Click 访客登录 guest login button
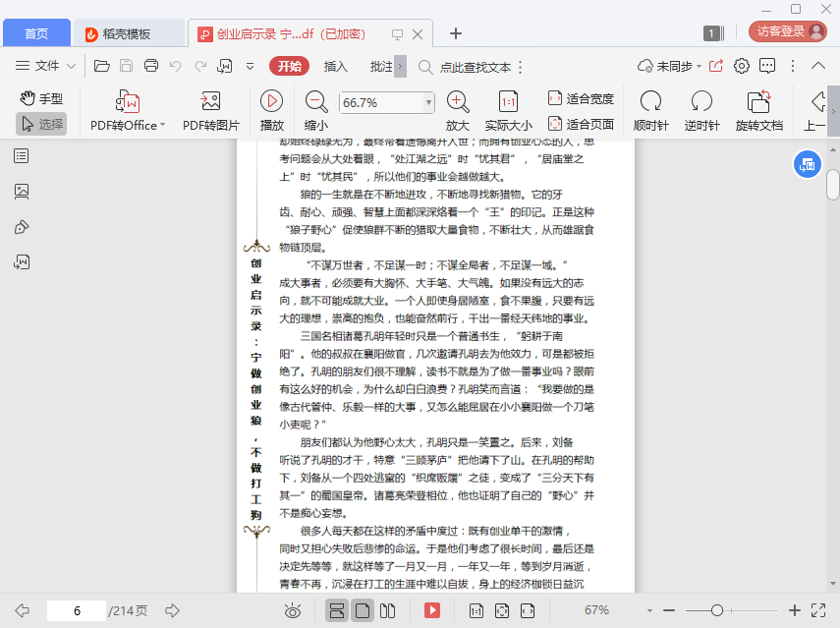 tap(788, 31)
